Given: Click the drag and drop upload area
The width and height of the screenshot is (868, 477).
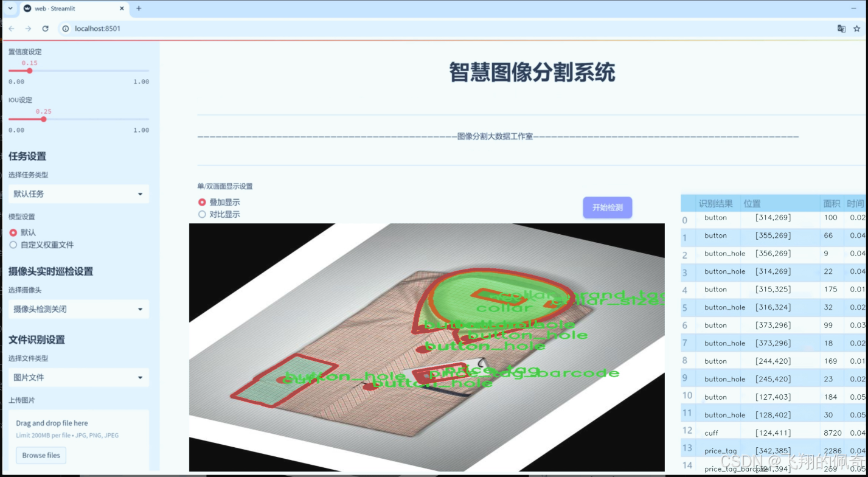Looking at the screenshot, I should (78, 441).
